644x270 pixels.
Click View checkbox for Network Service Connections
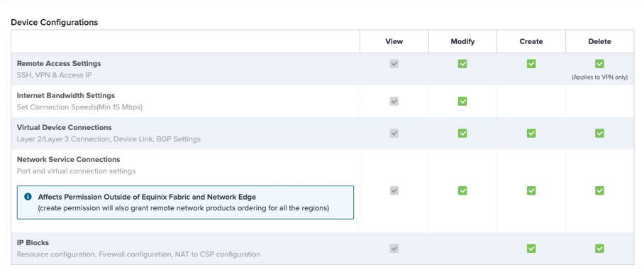tap(394, 190)
